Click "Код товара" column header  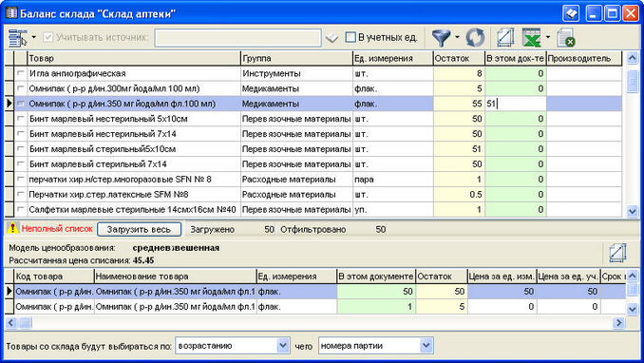[54, 277]
